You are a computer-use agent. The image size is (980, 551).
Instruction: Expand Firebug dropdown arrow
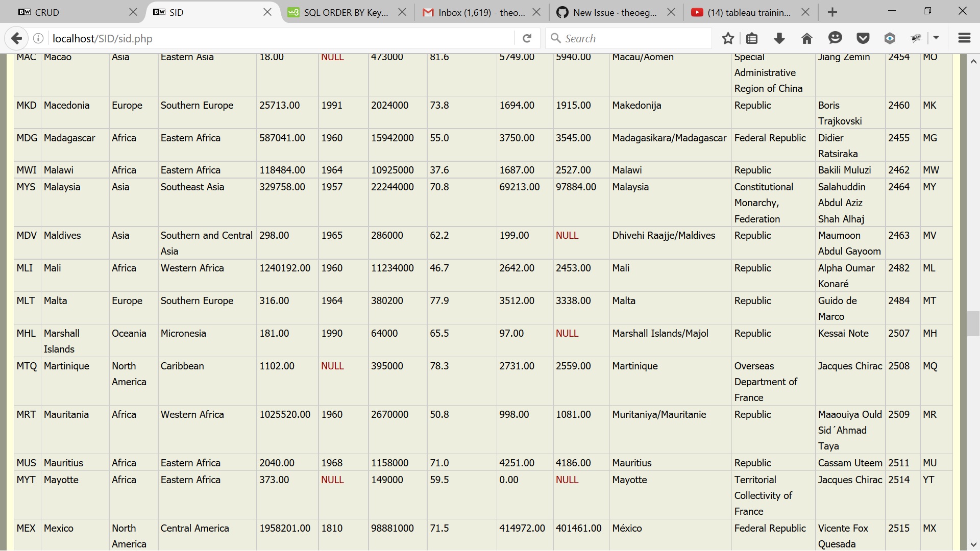[x=936, y=38]
